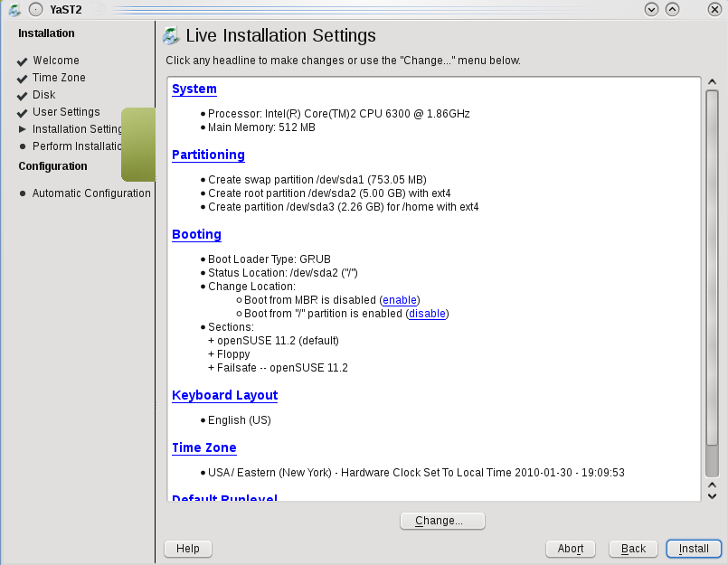Click the arrow marker beside Installation Settings step
The image size is (728, 565).
pos(23,129)
